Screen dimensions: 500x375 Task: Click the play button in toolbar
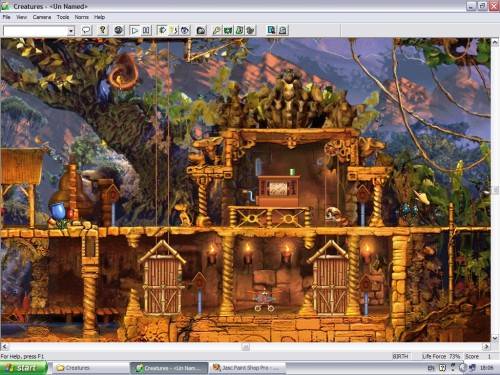pos(134,30)
